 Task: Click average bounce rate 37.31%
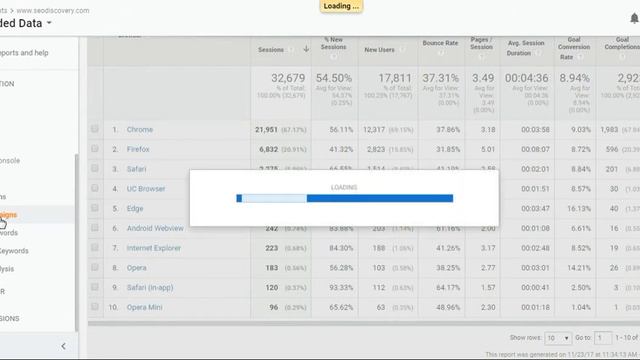tap(440, 78)
